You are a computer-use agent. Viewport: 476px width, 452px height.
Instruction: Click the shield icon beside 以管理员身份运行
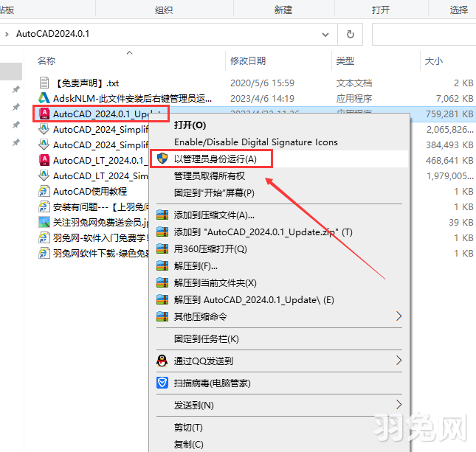tap(162, 159)
